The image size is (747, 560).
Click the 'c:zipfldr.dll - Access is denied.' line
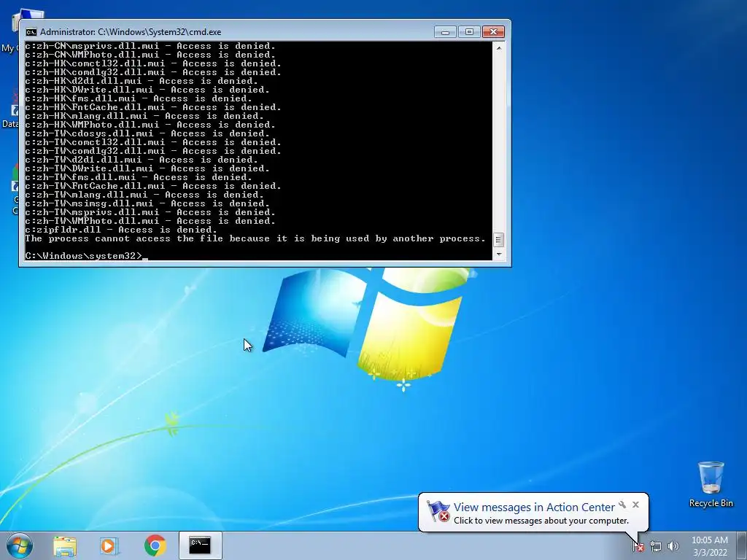(x=121, y=230)
